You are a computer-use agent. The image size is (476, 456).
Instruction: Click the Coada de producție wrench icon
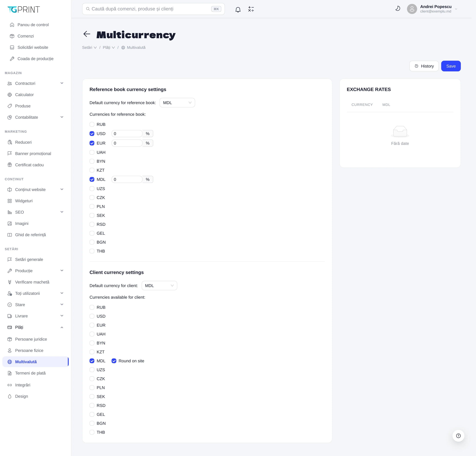pos(12,59)
